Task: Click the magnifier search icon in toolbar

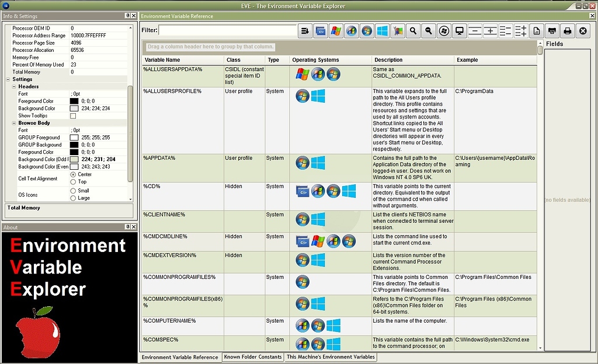Action: pyautogui.click(x=413, y=31)
